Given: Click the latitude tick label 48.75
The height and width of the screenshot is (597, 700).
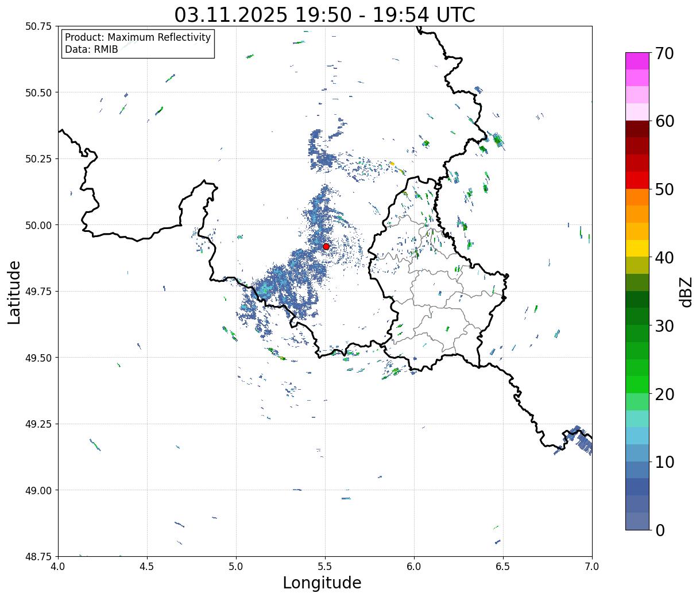Looking at the screenshot, I should click(x=38, y=556).
